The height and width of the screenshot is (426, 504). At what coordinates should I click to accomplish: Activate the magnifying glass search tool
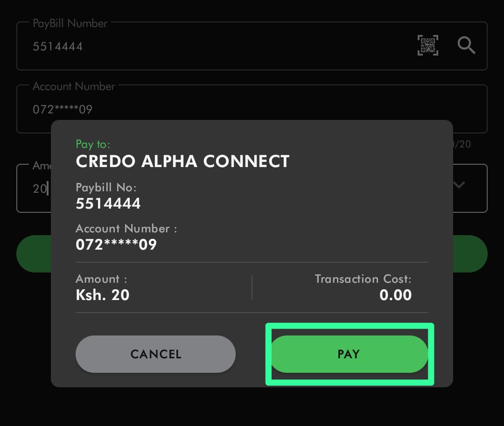466,45
